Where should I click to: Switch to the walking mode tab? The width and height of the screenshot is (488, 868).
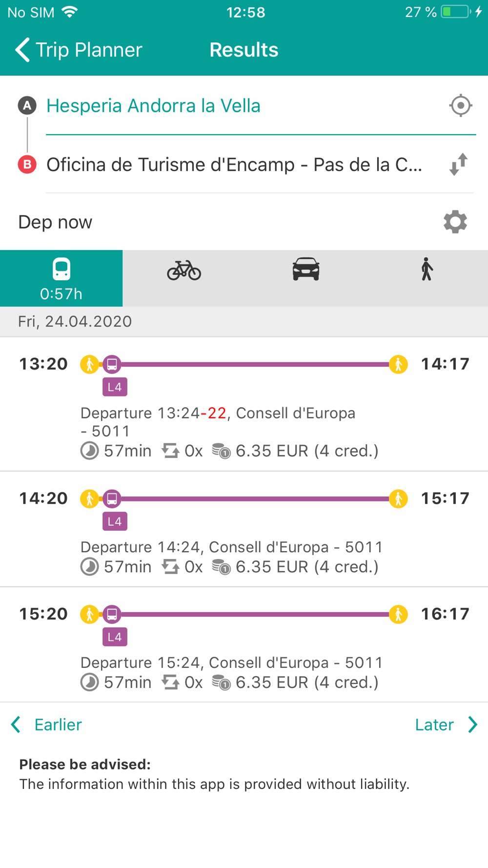pyautogui.click(x=427, y=269)
